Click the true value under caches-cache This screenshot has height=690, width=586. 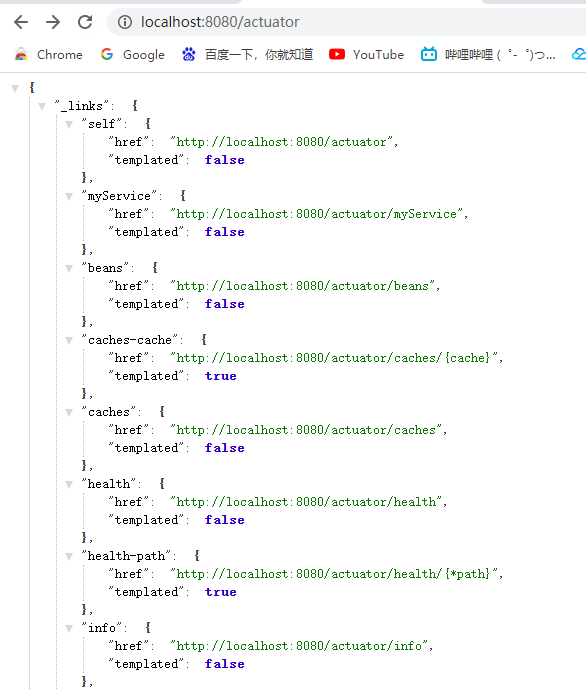(220, 376)
